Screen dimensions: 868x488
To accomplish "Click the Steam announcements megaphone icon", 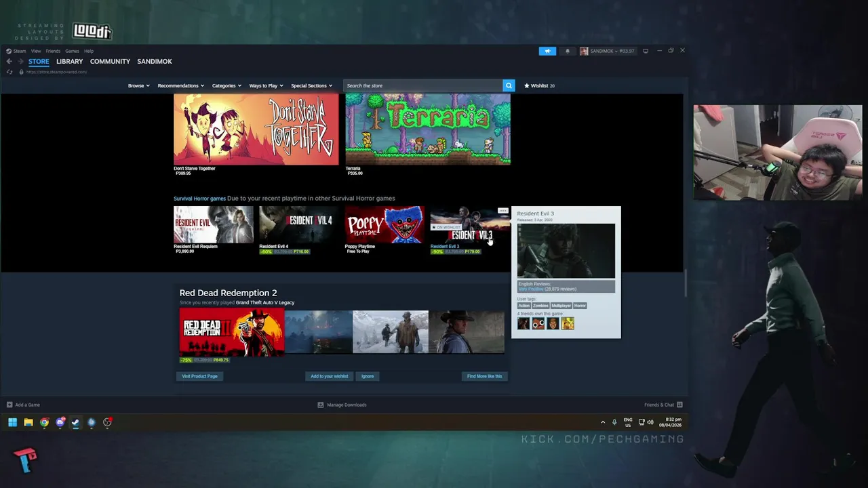I will (547, 51).
